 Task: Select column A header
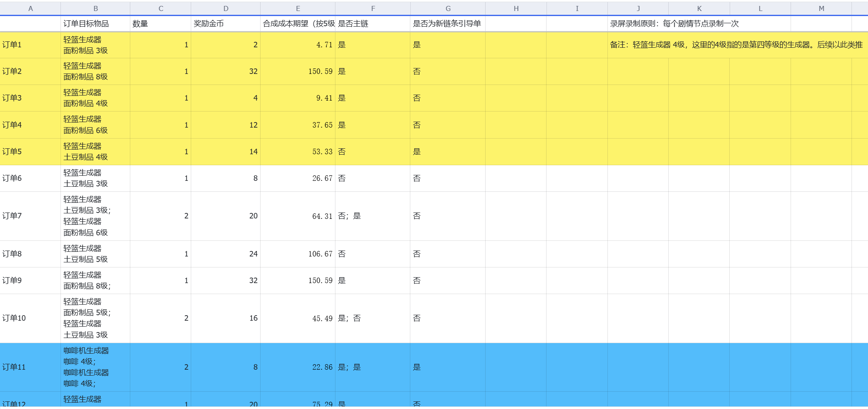click(x=30, y=8)
